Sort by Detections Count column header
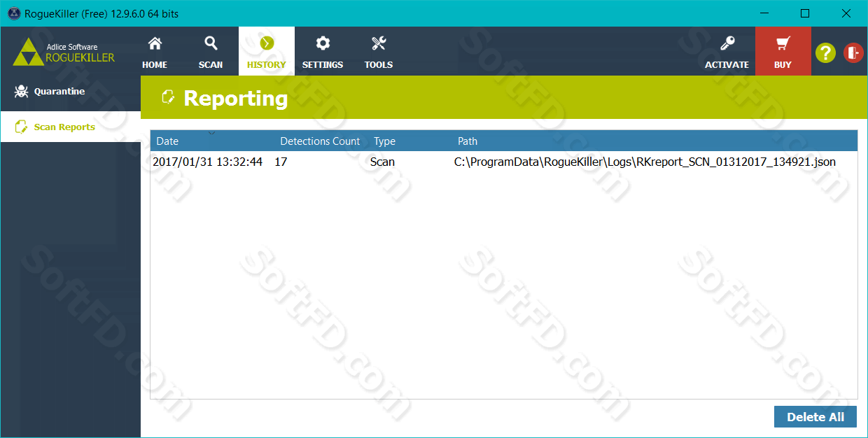The width and height of the screenshot is (868, 438). click(x=320, y=141)
